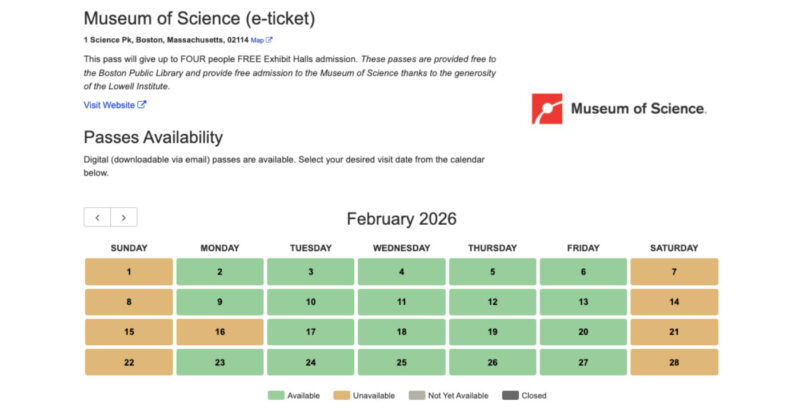Viewport: 800px width, 414px height.
Task: Select the unavailable Saturday, February 7
Action: [x=674, y=272]
